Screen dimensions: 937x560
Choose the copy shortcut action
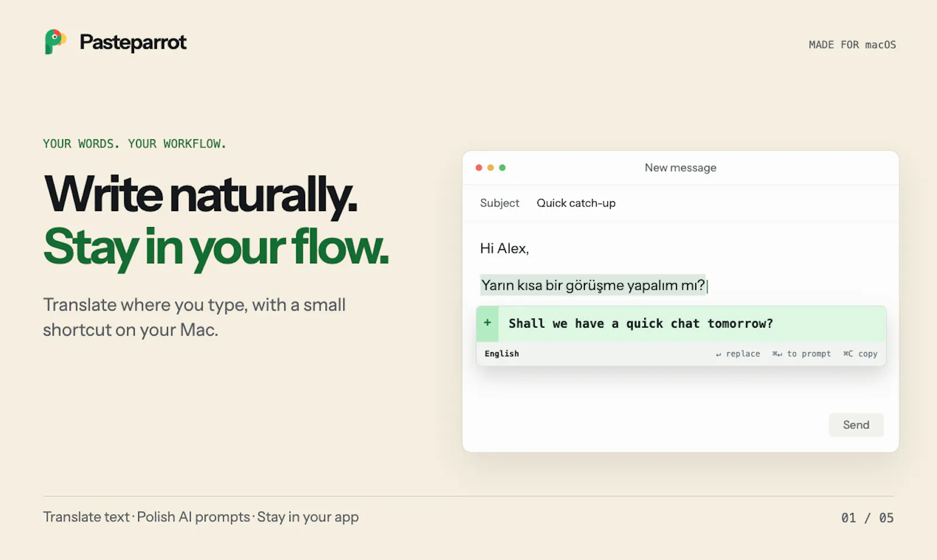[x=860, y=354]
